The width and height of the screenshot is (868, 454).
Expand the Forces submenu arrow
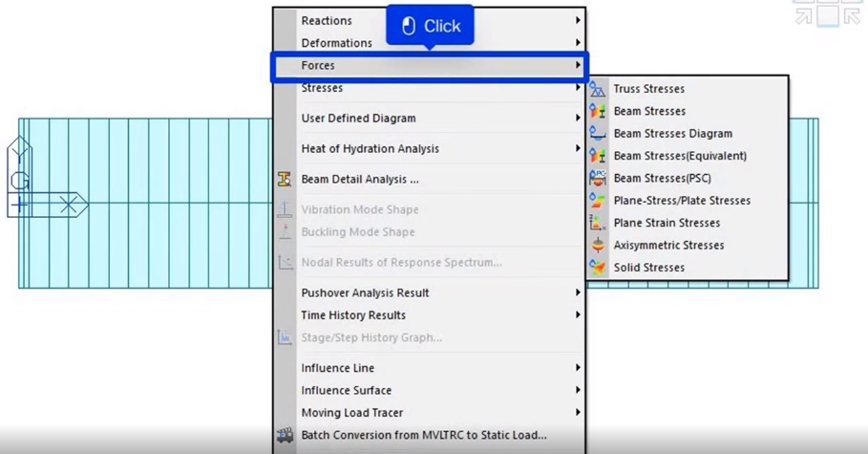578,65
